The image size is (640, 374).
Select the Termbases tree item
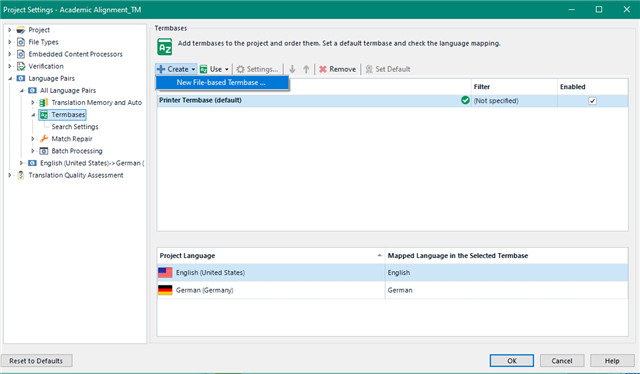pos(68,115)
